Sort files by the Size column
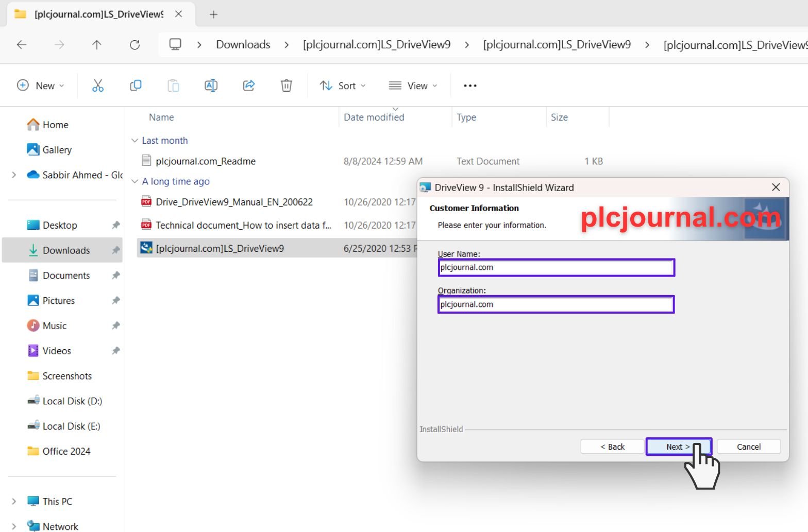The height and width of the screenshot is (532, 808). click(x=559, y=117)
